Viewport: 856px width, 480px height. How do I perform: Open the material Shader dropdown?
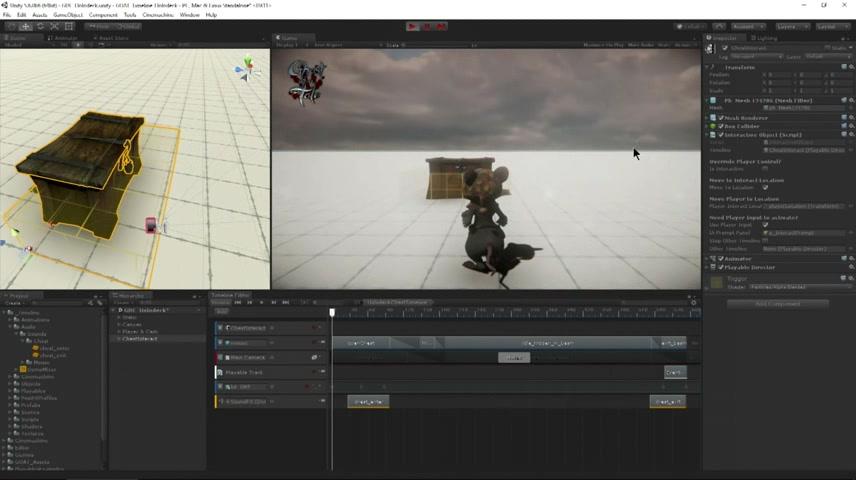click(x=799, y=287)
